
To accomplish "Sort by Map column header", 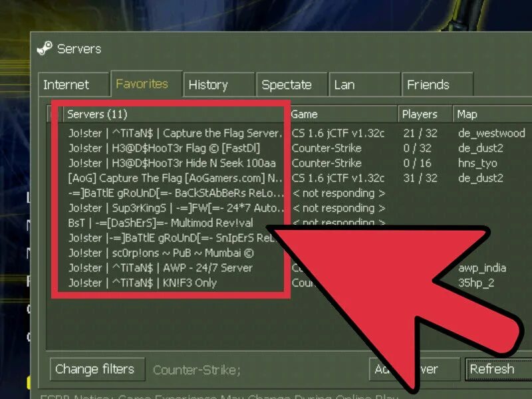I will (x=492, y=114).
